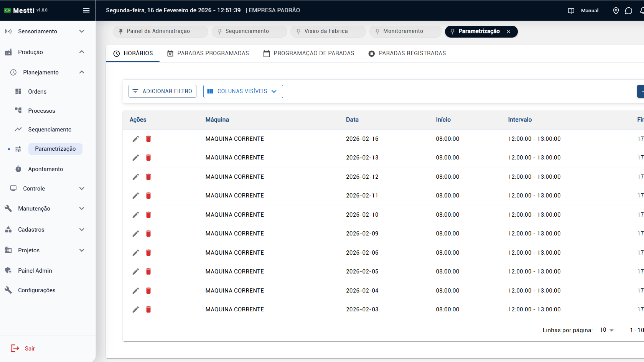Switch to the Horários tab
644x362 pixels.
133,53
